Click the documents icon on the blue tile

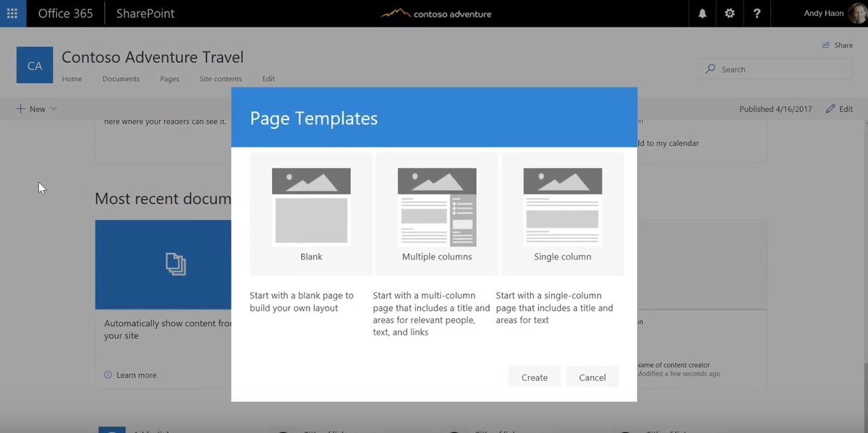(176, 264)
